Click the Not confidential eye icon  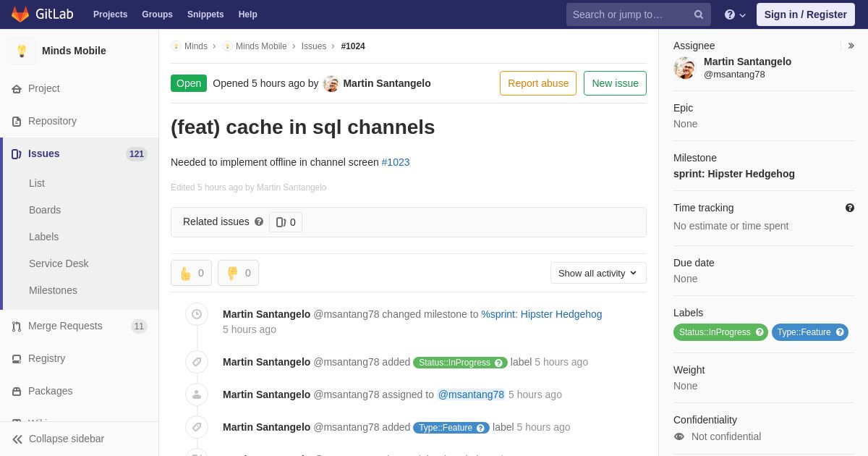(x=679, y=436)
